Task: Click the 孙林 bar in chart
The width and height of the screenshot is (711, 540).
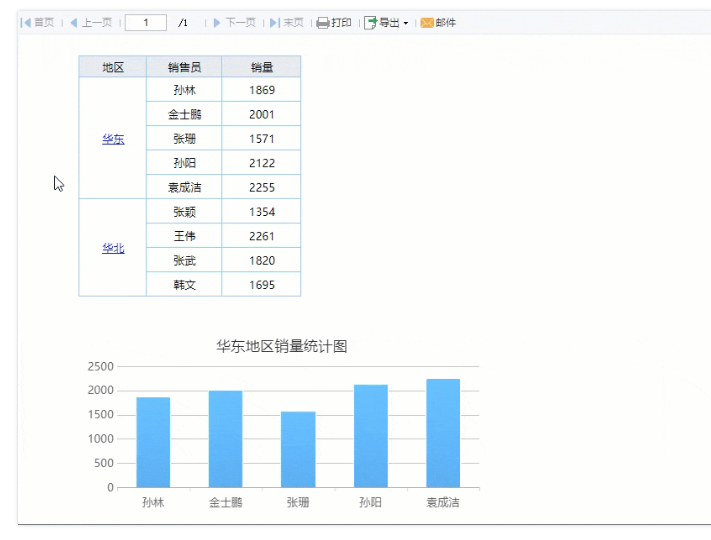Action: click(x=153, y=443)
